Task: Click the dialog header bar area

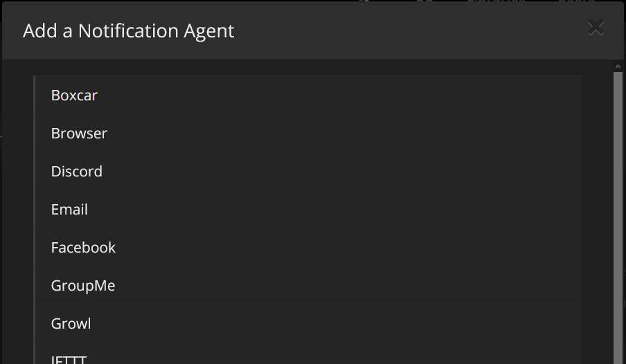Action: pos(312,30)
